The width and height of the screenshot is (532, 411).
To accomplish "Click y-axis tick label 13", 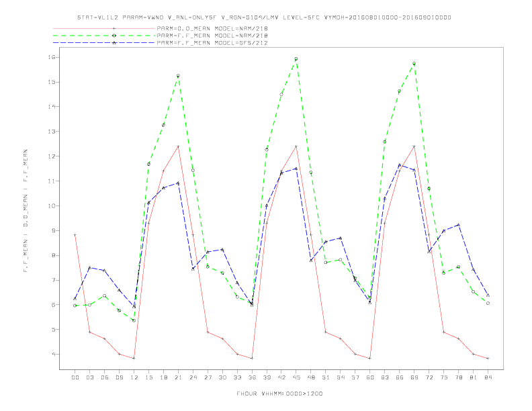I will tap(52, 131).
